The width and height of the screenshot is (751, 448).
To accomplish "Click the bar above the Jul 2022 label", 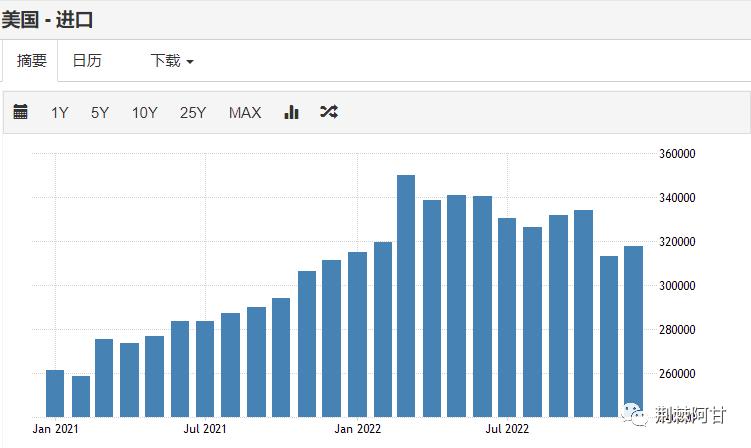I will 507,317.
